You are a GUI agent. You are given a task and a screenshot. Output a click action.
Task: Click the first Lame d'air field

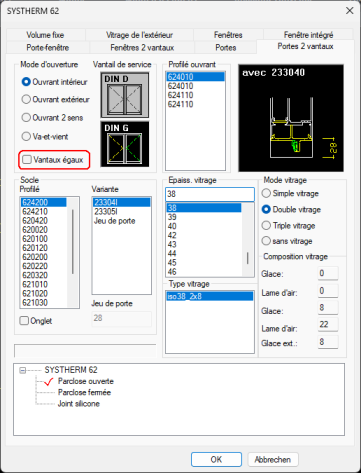coord(328,291)
